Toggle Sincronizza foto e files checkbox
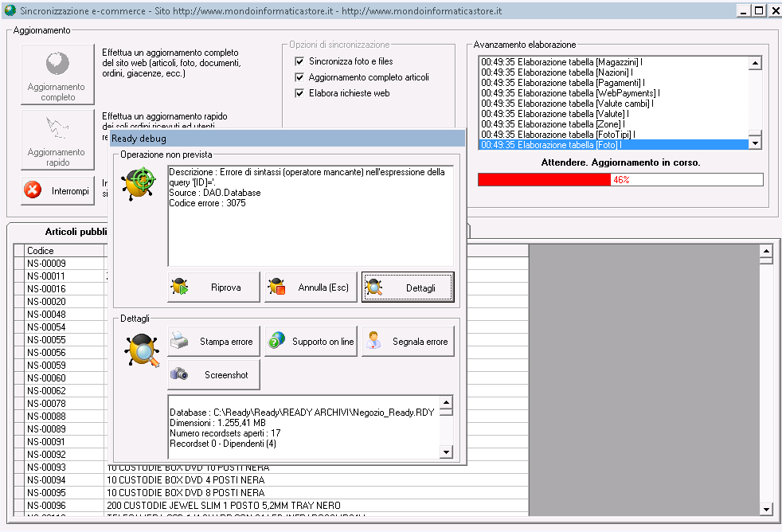Image resolution: width=782 pixels, height=532 pixels. 299,61
